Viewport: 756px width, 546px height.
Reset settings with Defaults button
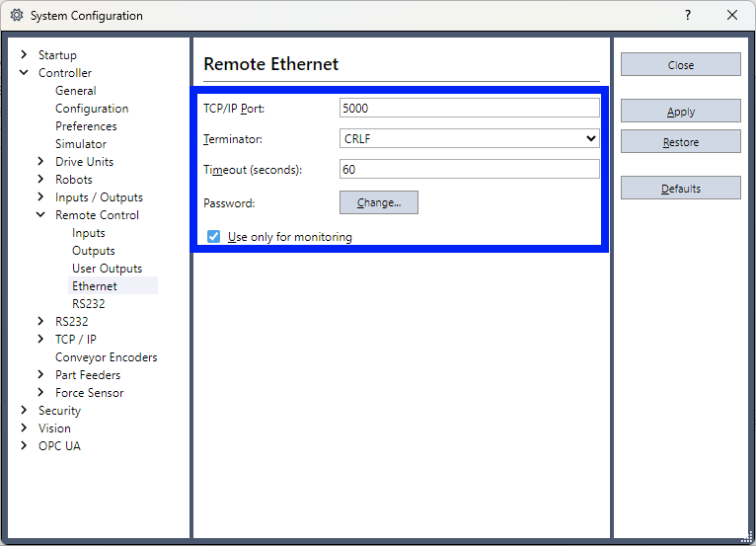pyautogui.click(x=680, y=189)
